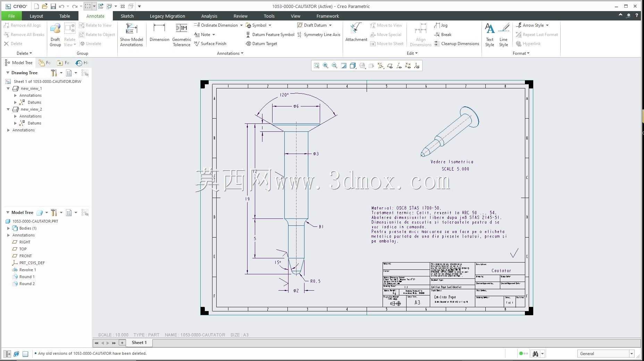Redo the last undone action

click(x=75, y=6)
